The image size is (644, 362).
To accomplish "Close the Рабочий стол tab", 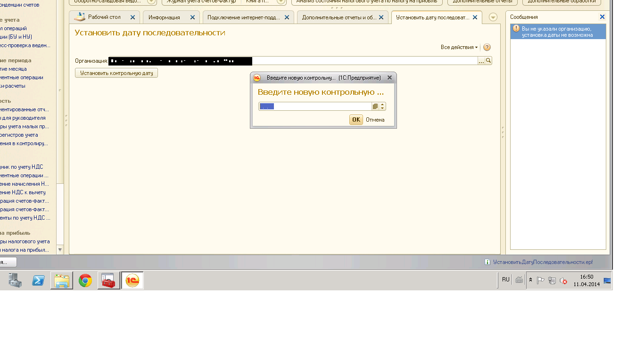I will 132,17.
